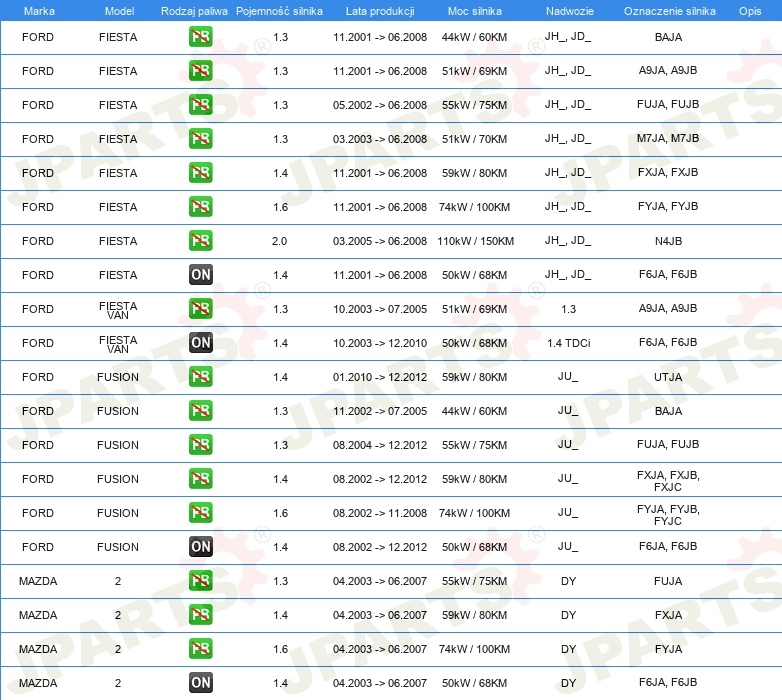Click petrol icon in Fiesta N4JB row

(x=200, y=240)
